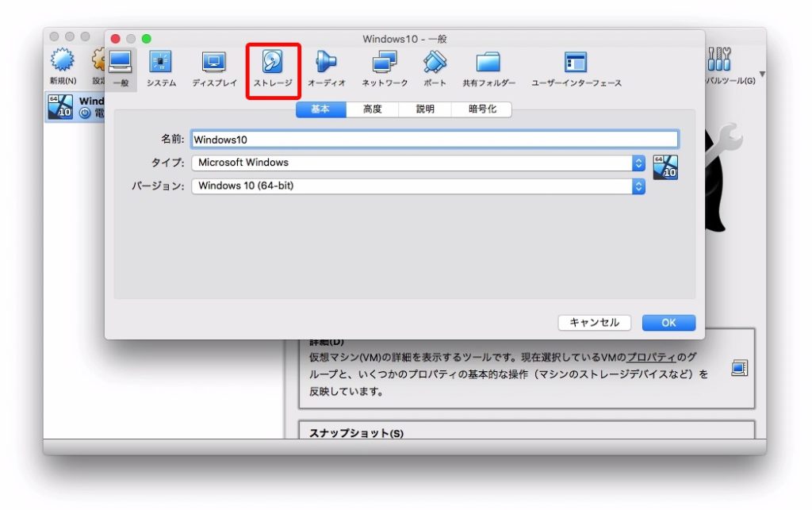Open the 一般 (General) settings icon

click(x=121, y=69)
